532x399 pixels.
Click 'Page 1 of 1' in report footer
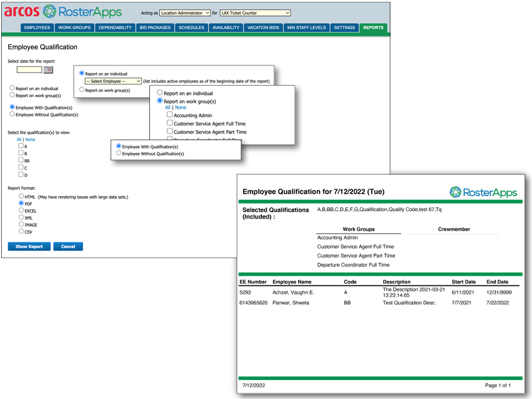498,385
